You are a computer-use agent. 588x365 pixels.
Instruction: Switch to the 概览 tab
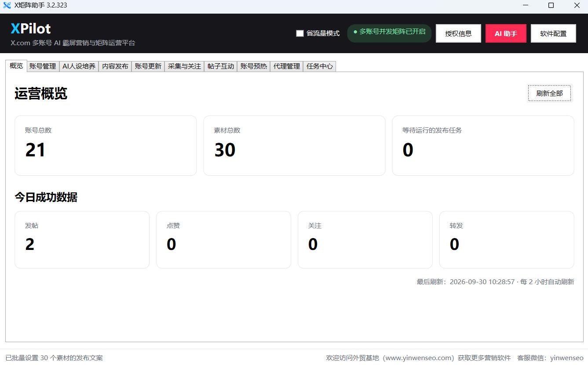[x=16, y=65]
